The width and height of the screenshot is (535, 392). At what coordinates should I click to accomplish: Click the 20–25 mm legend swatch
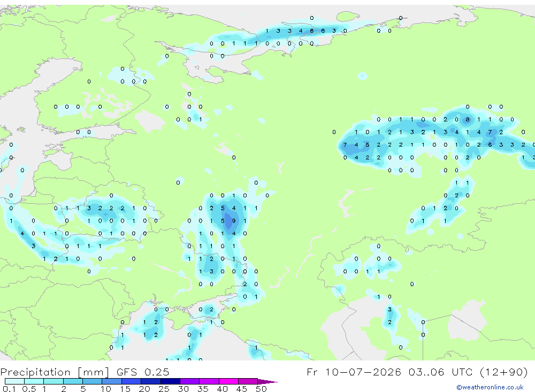pyautogui.click(x=151, y=381)
